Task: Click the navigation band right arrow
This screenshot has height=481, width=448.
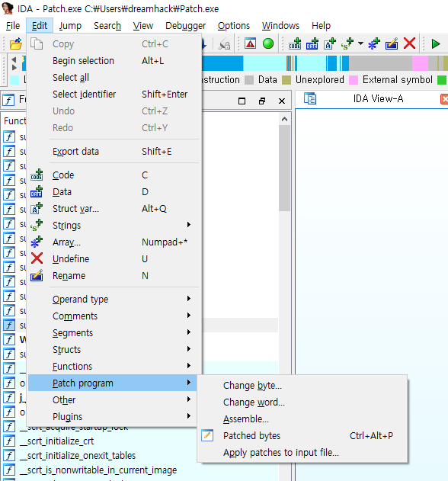Action: [14, 67]
